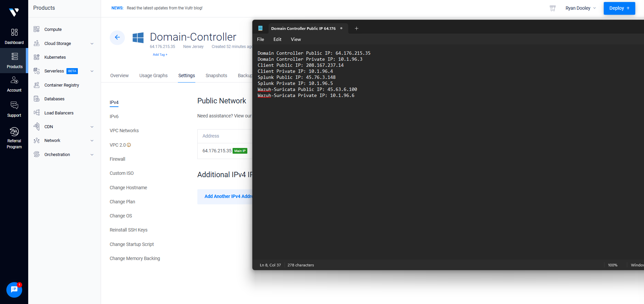Screen dimensions: 644x304
Task: Click the Windows OS logo icon
Action: (138, 38)
